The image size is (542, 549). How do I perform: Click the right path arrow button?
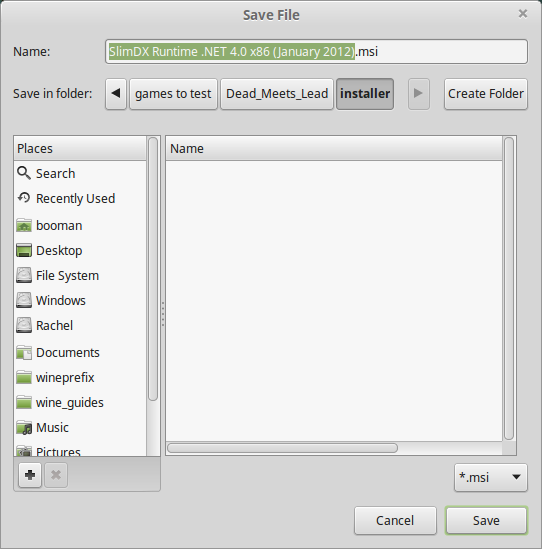coord(418,93)
